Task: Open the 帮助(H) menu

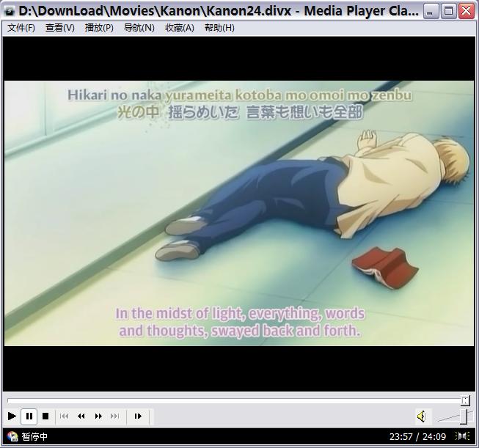Action: point(219,28)
